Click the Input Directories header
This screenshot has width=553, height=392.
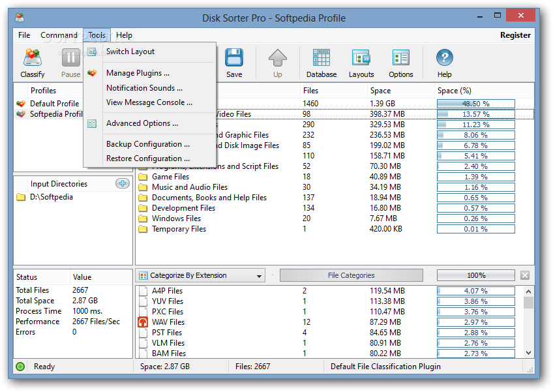(59, 184)
